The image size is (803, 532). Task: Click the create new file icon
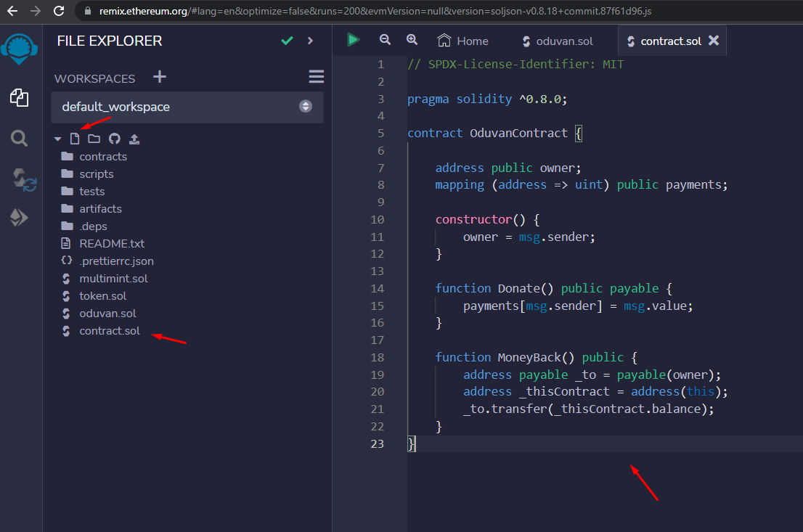[74, 139]
